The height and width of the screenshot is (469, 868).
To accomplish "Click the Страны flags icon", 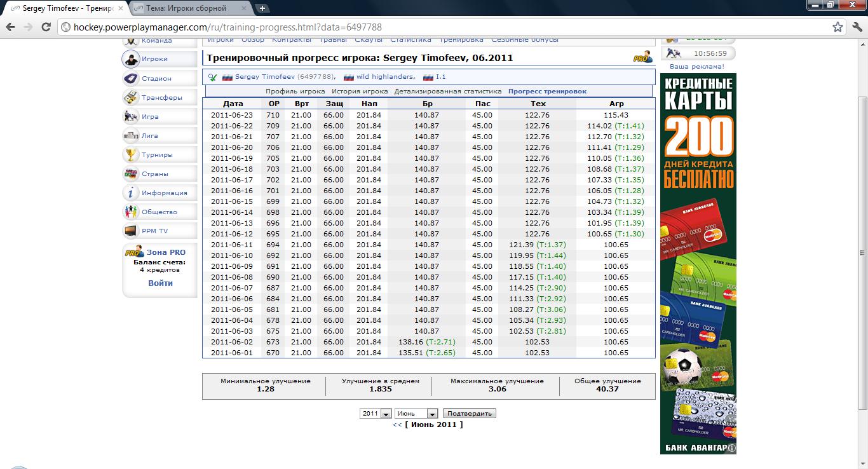I will coord(130,173).
